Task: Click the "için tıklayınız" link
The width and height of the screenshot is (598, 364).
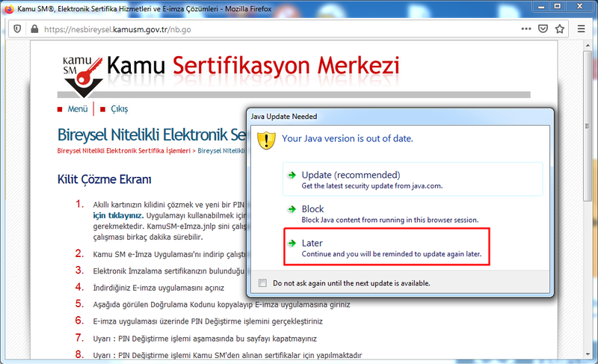Action: pos(114,215)
